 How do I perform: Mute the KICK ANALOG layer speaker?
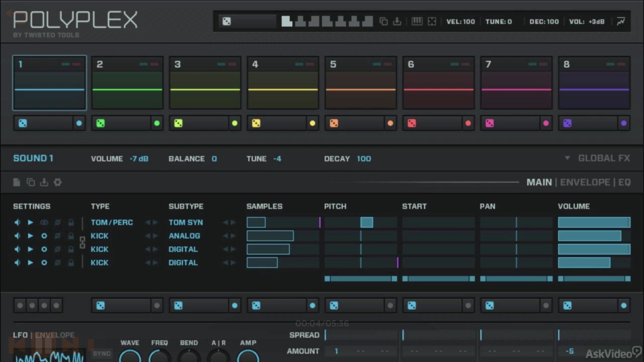17,236
